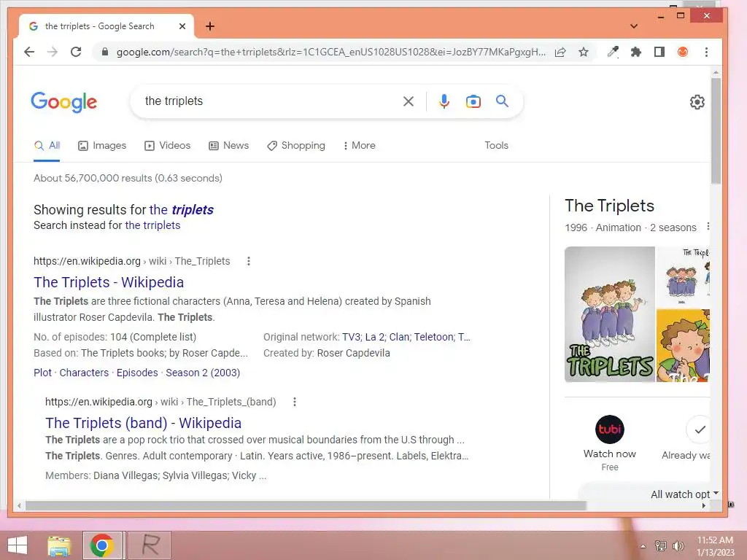The image size is (747, 560).
Task: Open 'The Triplets - Wikipedia' result
Action: coord(109,282)
